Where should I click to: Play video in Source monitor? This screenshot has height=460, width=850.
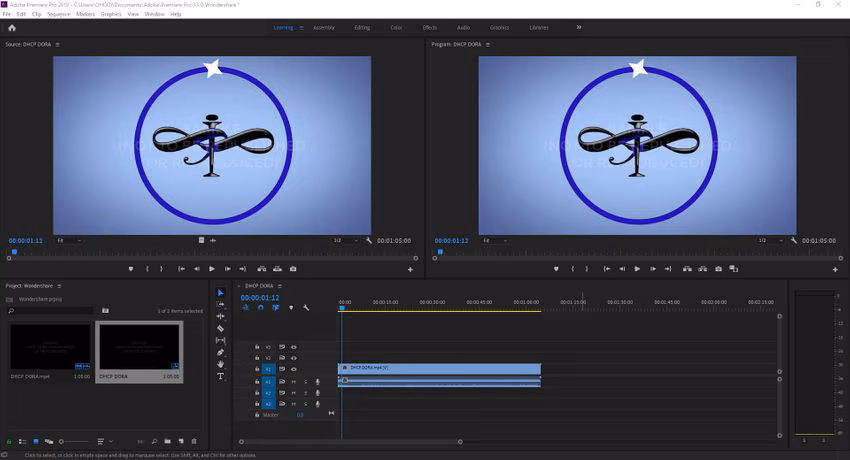point(212,269)
